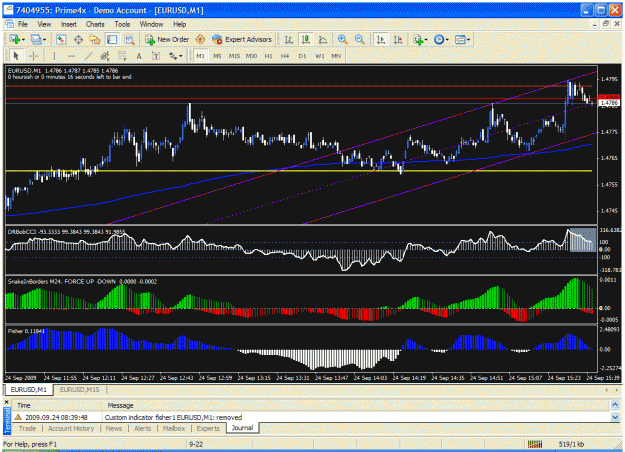Open the Charts menu
This screenshot has width=625, height=452.
click(95, 24)
